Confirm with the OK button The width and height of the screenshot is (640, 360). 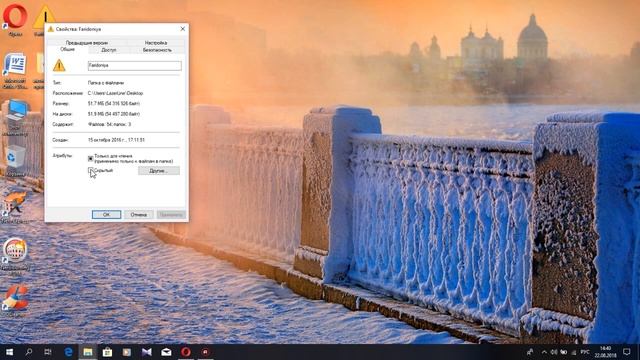click(106, 214)
